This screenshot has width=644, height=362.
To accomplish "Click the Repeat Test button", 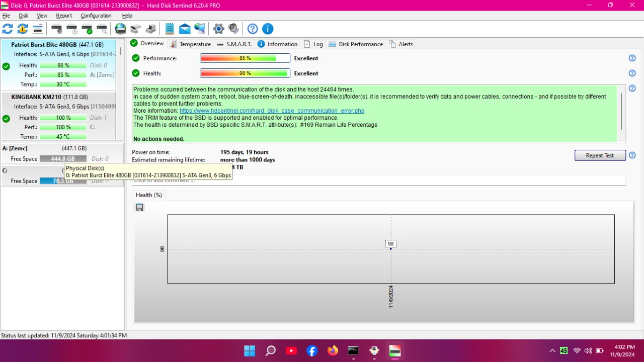I will pyautogui.click(x=600, y=155).
